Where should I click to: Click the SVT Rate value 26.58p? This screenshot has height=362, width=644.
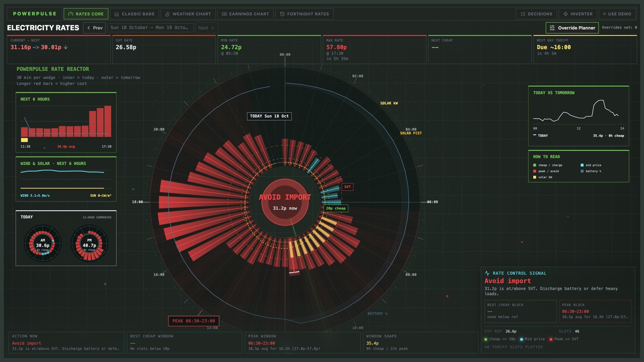(x=126, y=47)
